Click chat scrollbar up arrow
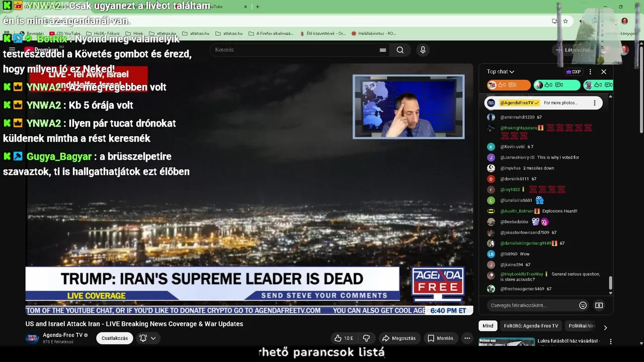The image size is (644, 362). (611, 97)
